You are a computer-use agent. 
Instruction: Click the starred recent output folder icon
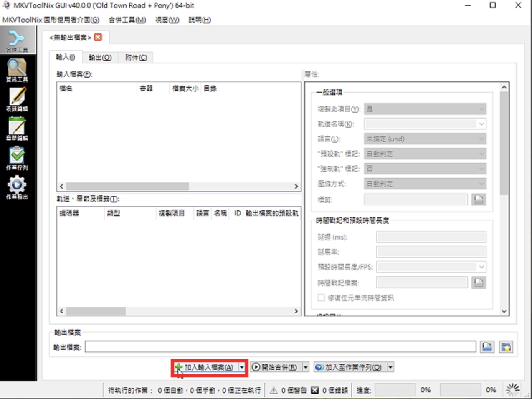point(506,347)
